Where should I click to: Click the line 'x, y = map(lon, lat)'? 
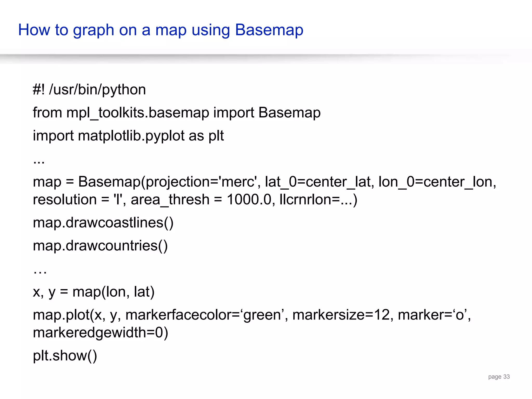[94, 292]
